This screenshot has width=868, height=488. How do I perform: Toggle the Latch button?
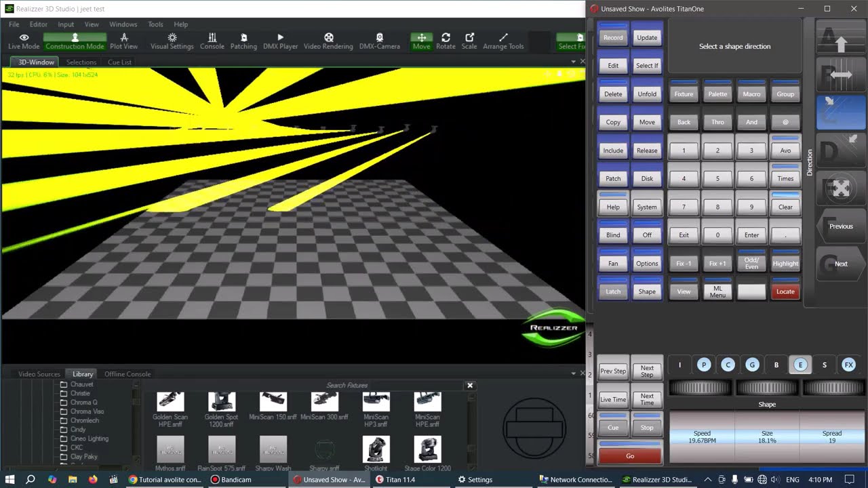pyautogui.click(x=613, y=291)
